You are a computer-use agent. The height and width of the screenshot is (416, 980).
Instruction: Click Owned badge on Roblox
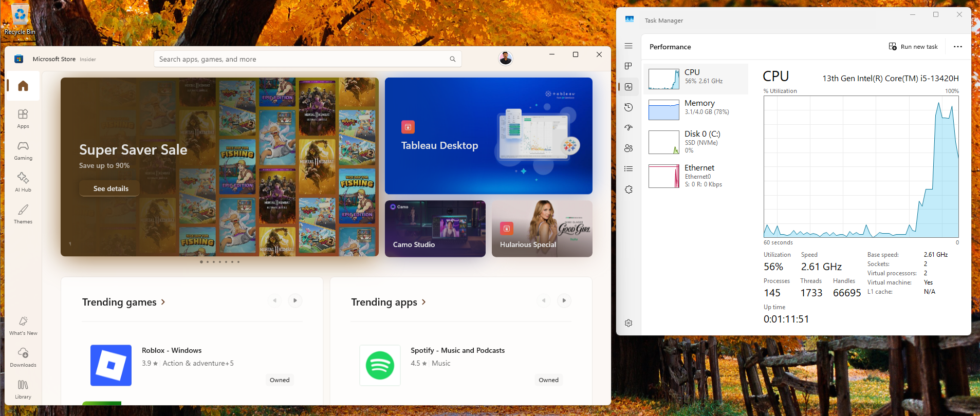tap(280, 380)
